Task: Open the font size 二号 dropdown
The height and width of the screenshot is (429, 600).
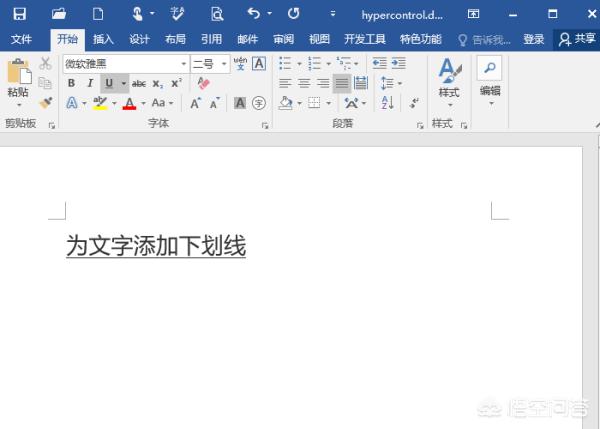Action: (x=224, y=64)
